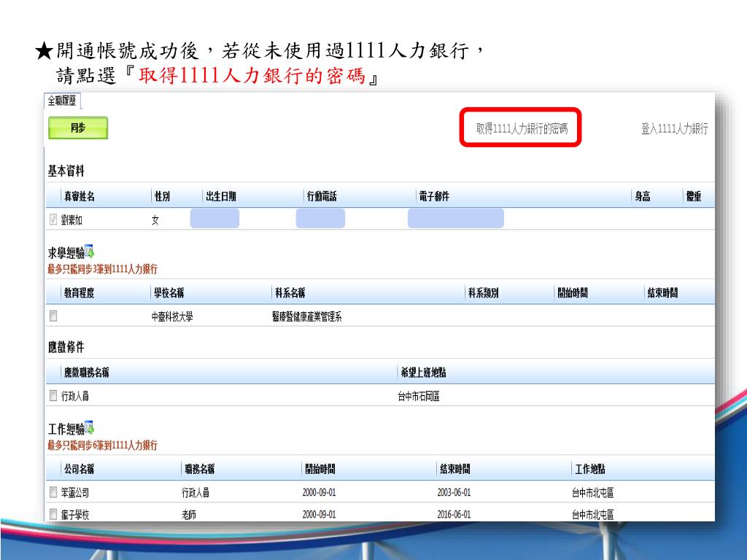
Task: Click the name 劉素如
Action: pos(72,220)
